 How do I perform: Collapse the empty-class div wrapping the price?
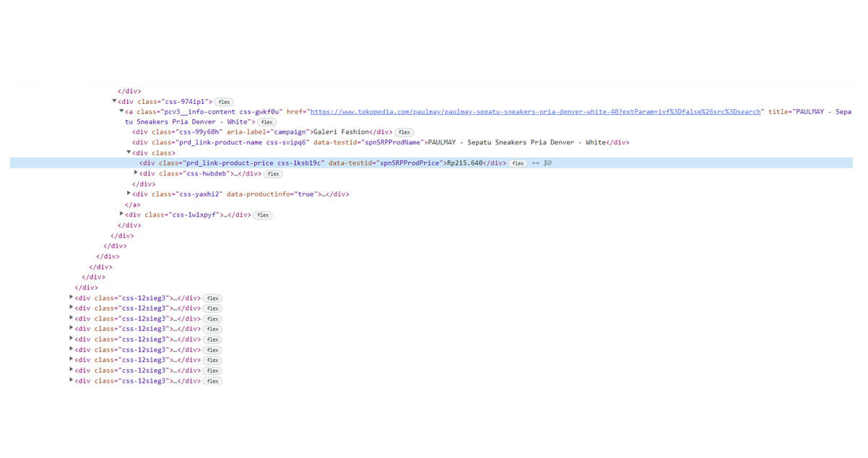129,152
